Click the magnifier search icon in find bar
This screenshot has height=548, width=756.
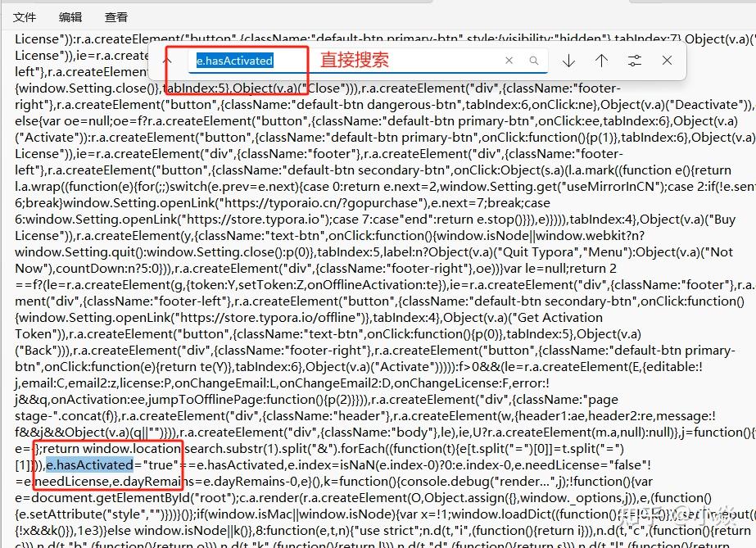click(x=534, y=61)
